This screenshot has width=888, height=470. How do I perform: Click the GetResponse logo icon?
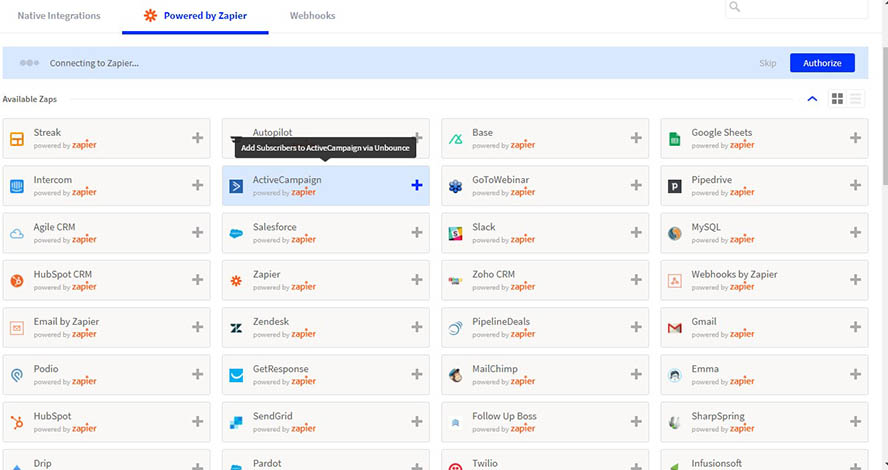(x=236, y=375)
